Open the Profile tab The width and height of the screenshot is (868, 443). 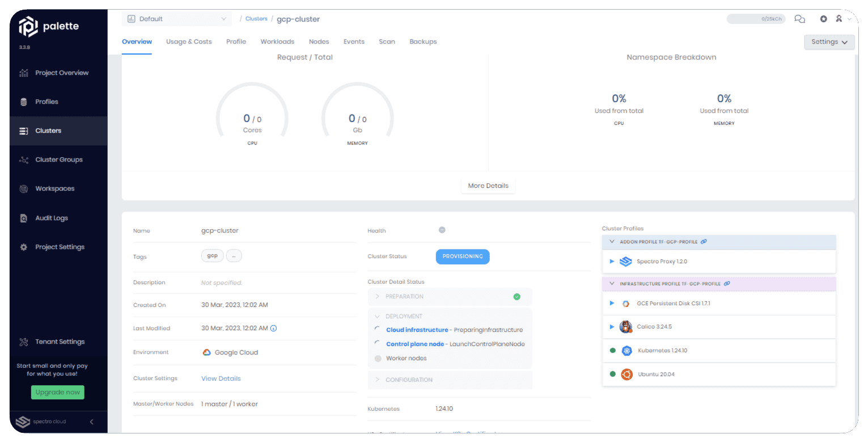tap(236, 42)
